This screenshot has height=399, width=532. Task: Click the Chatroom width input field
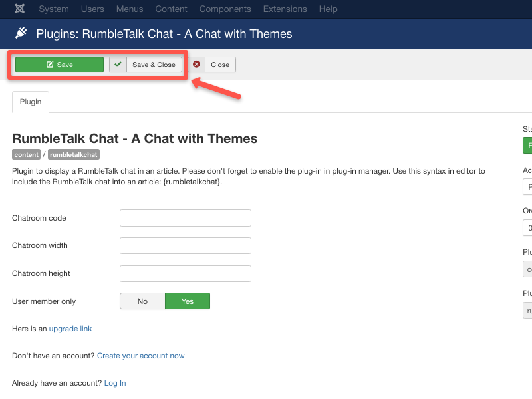point(186,245)
